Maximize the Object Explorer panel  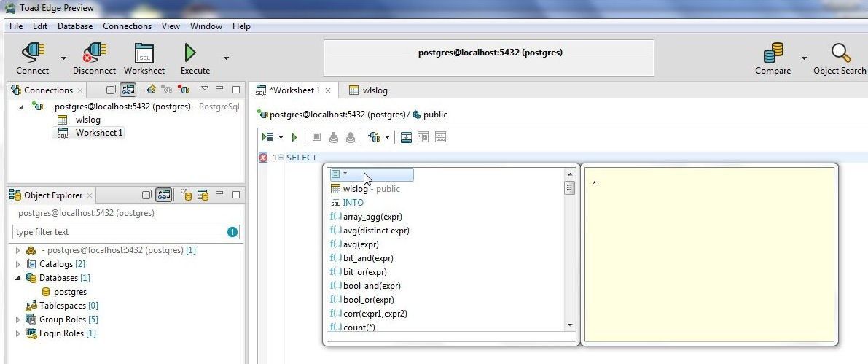[x=236, y=195]
